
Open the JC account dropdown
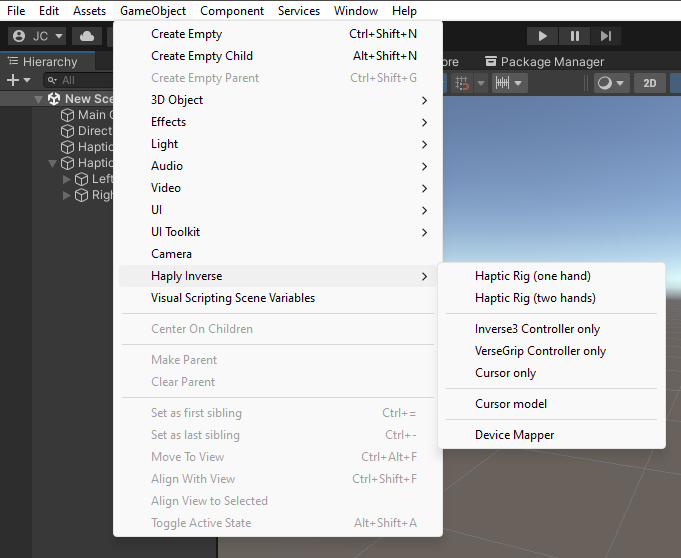(x=37, y=36)
